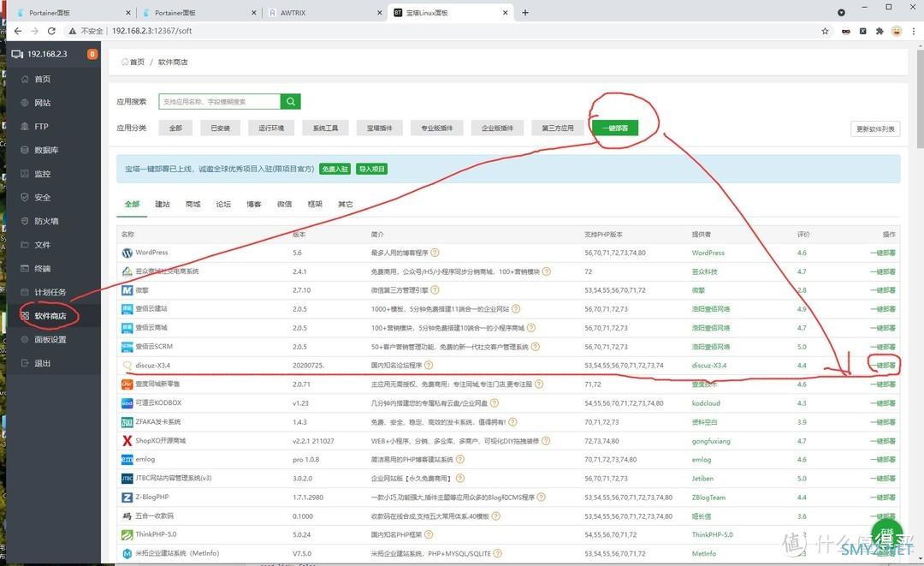
Task: Switch to 微信 sub-tab
Action: [x=285, y=204]
